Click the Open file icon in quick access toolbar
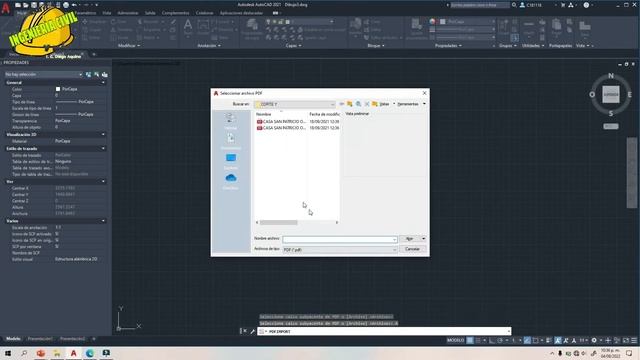This screenshot has width=640, height=360. [26, 5]
